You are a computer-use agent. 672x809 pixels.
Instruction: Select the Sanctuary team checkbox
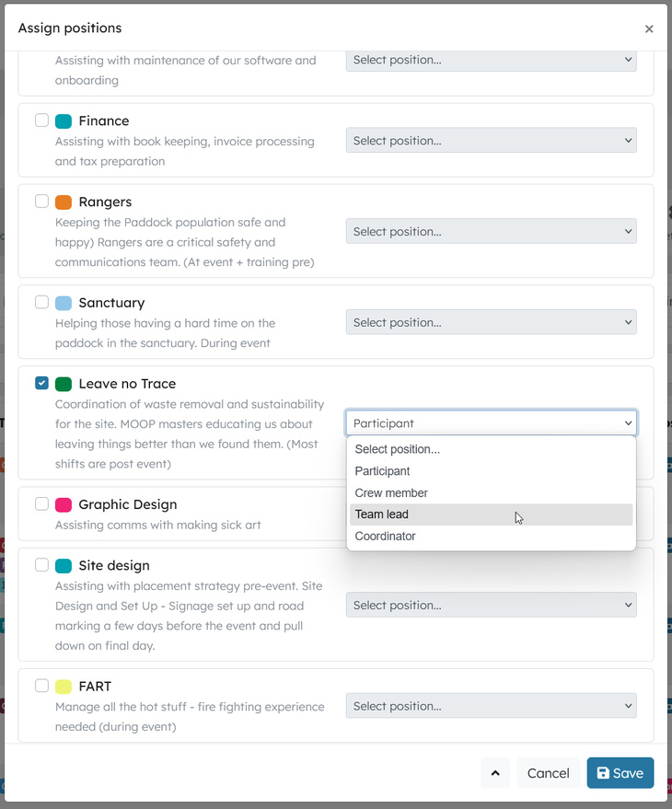pos(42,302)
